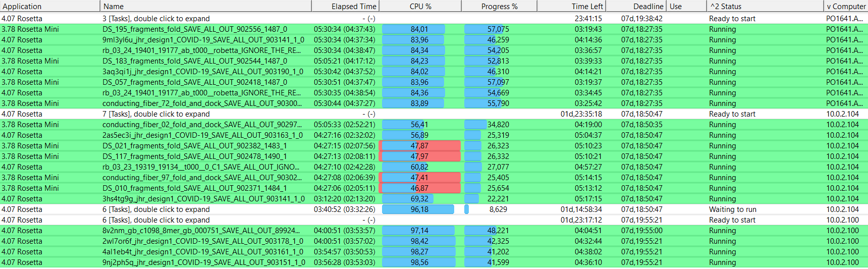Expand the 3 [Tasks] group row

tap(434, 19)
